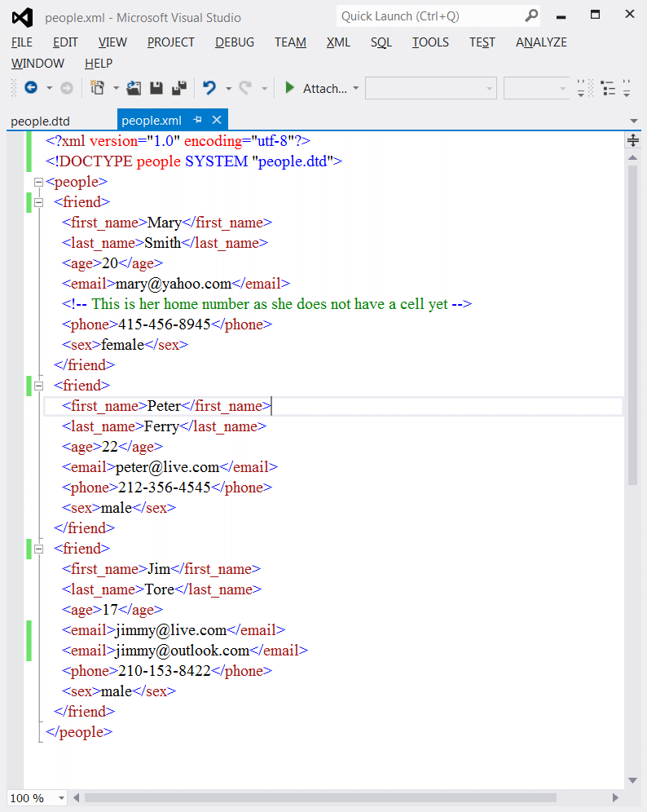Open the TEAM menu
Screen dimensions: 647x812
coord(290,42)
